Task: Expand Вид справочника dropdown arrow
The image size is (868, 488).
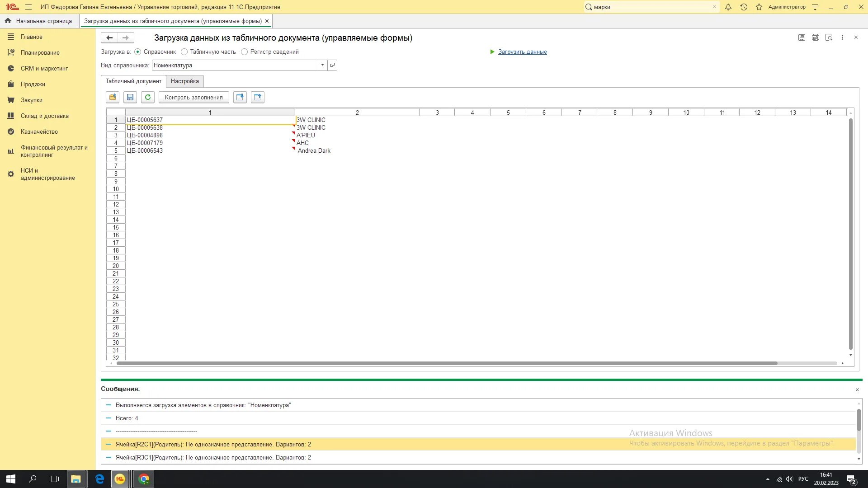Action: click(322, 65)
